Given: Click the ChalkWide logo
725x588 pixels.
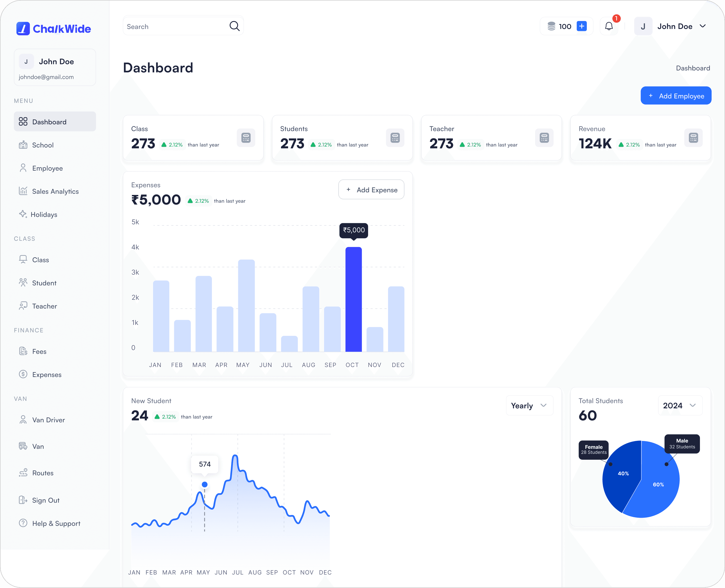Looking at the screenshot, I should [x=54, y=29].
